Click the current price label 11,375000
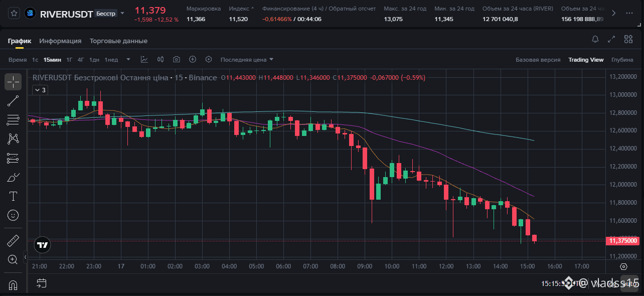Viewport: 644px width, 296px height. 623,241
